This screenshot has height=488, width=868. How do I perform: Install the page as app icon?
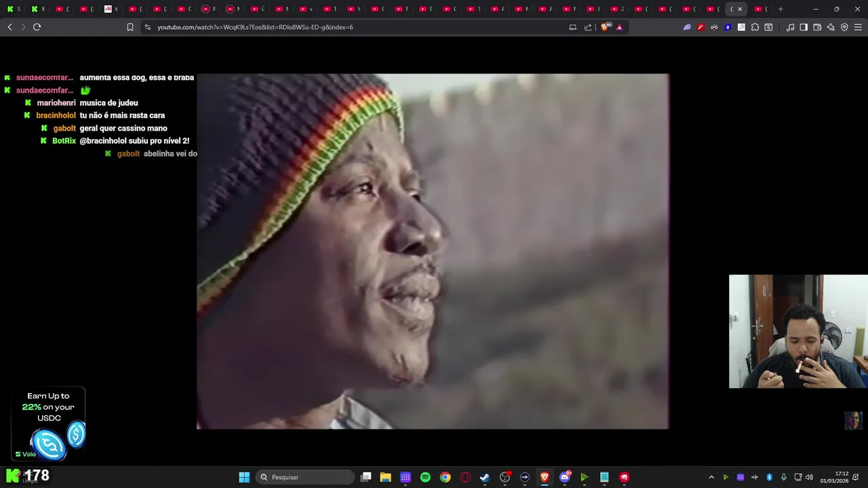coord(573,27)
